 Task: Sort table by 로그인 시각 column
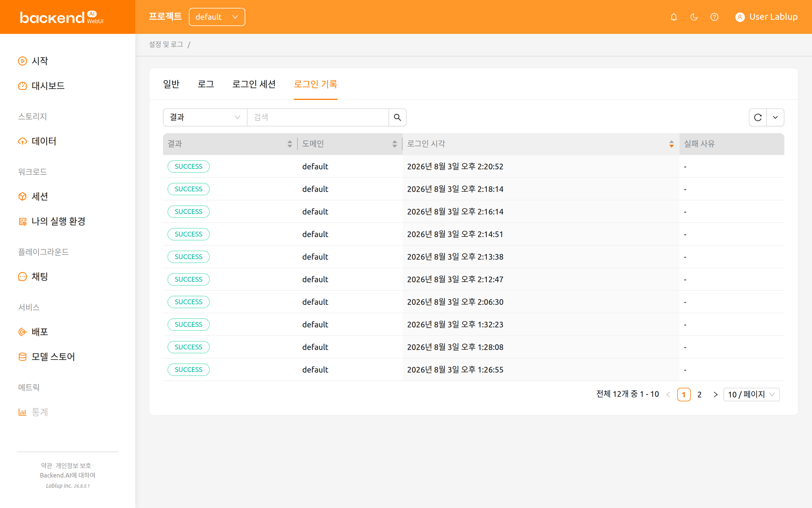(671, 144)
